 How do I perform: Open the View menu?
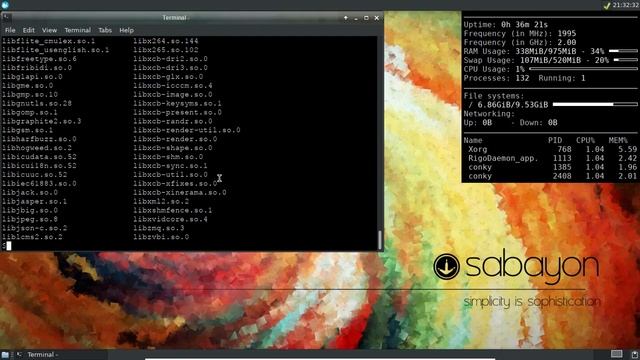click(x=49, y=30)
